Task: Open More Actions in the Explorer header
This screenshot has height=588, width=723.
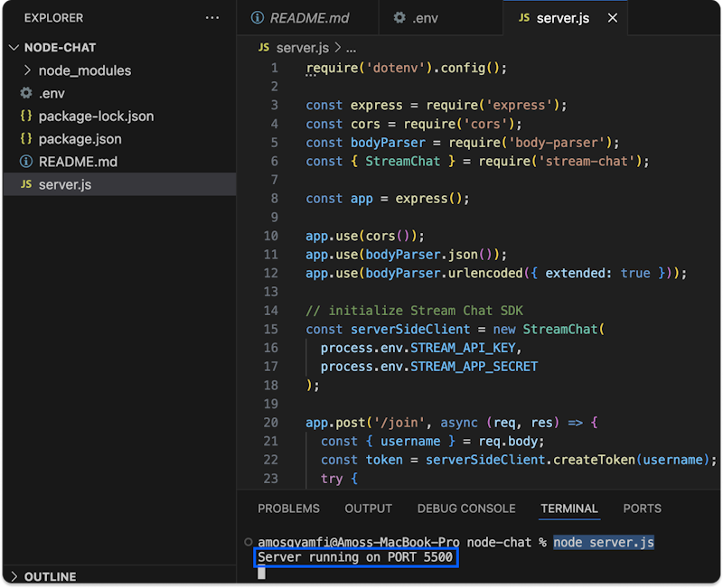Action: (212, 17)
